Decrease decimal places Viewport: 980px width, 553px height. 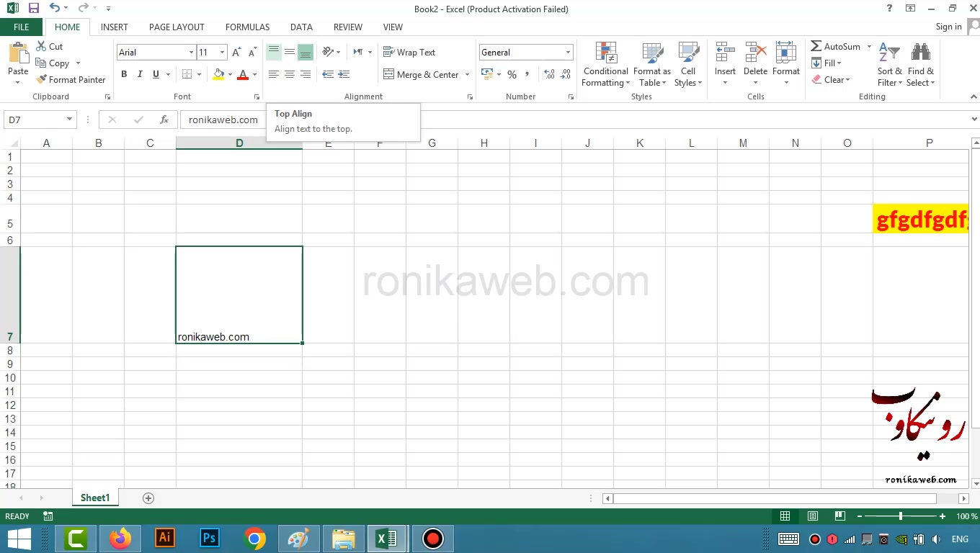coord(566,74)
